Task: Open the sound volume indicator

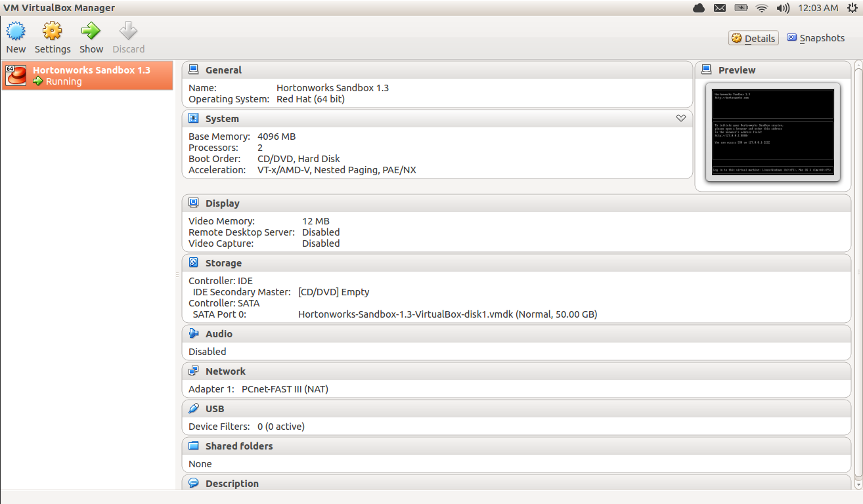Action: [783, 8]
